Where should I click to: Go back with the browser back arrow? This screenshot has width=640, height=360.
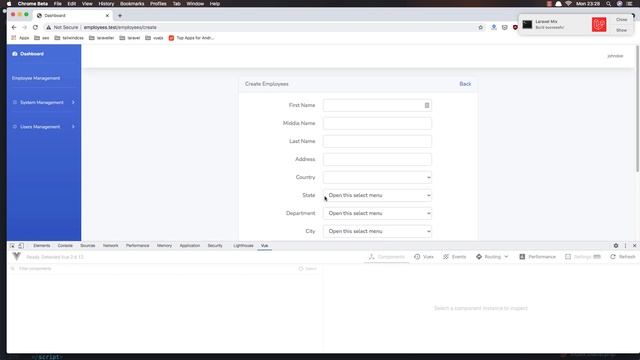click(14, 27)
